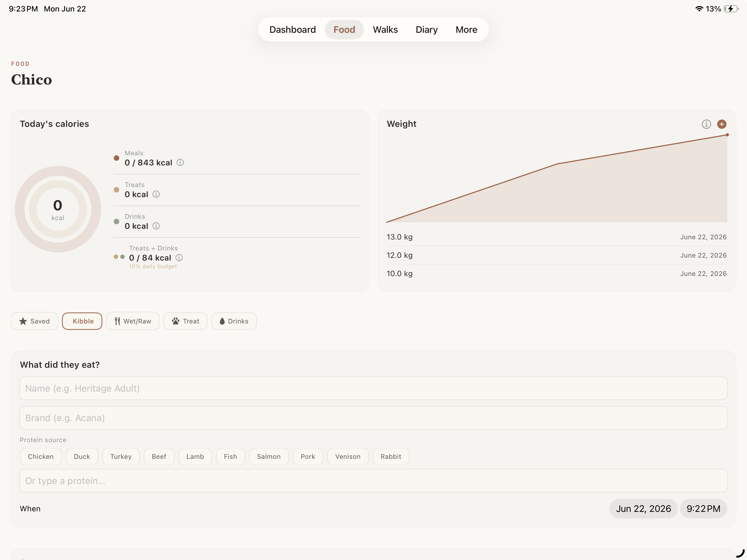Click the food Name input field
The height and width of the screenshot is (560, 747).
[373, 389]
